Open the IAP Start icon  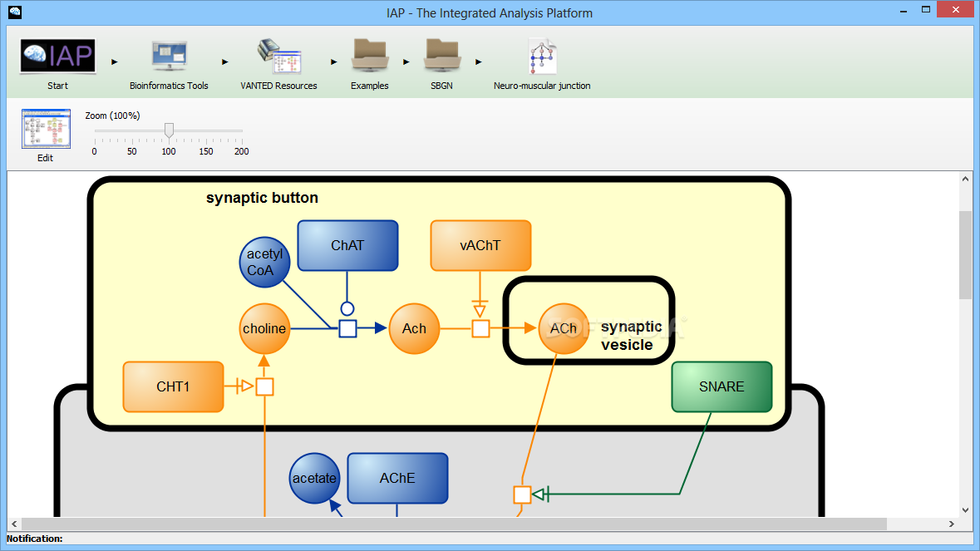[57, 57]
